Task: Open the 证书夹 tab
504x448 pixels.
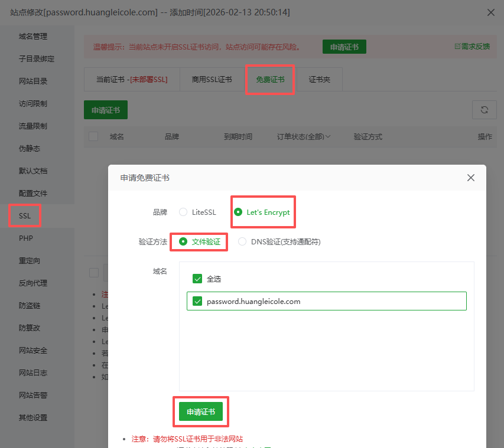Action: click(x=320, y=80)
